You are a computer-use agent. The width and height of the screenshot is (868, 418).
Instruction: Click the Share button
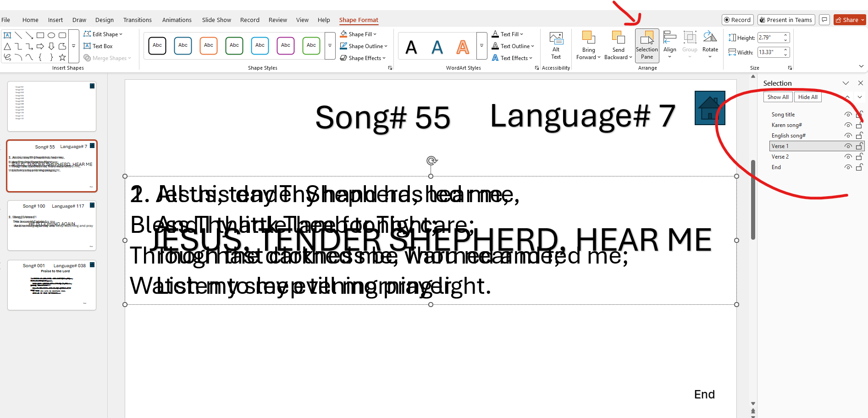pyautogui.click(x=850, y=20)
